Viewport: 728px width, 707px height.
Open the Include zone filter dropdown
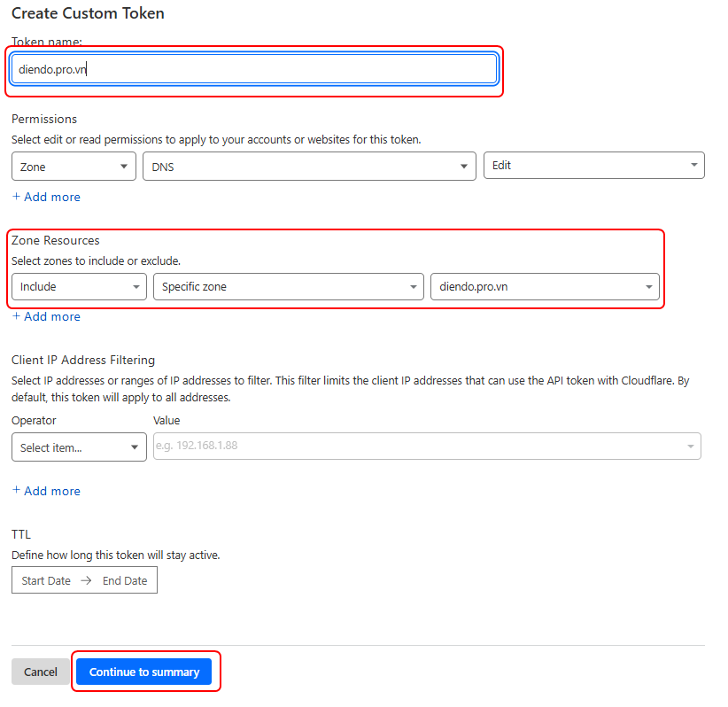click(79, 287)
